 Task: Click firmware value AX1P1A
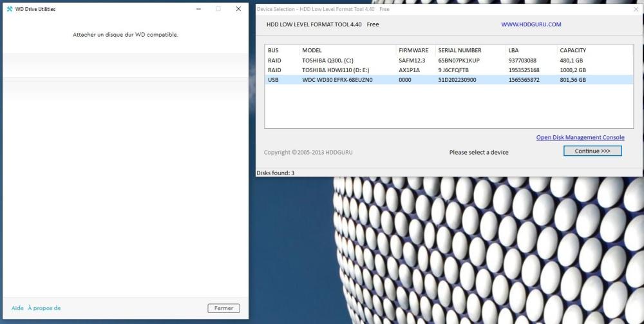[409, 70]
